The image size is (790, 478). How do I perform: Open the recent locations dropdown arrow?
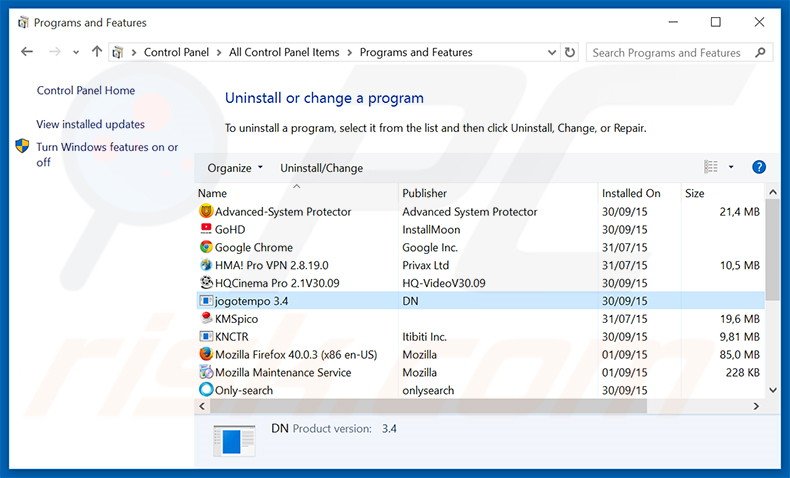point(76,52)
